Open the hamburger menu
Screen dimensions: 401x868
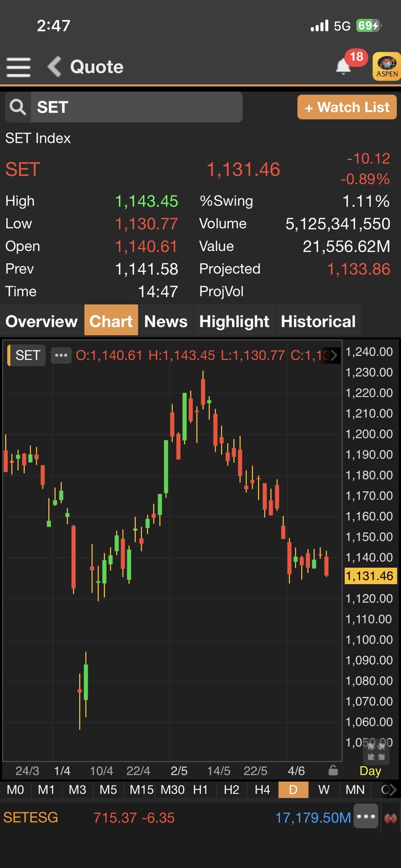point(18,67)
